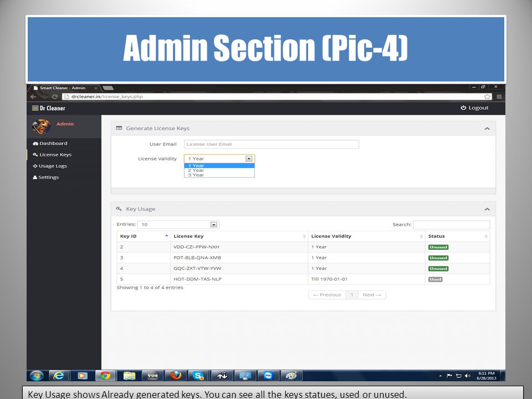Sort table by Status column

(457, 236)
